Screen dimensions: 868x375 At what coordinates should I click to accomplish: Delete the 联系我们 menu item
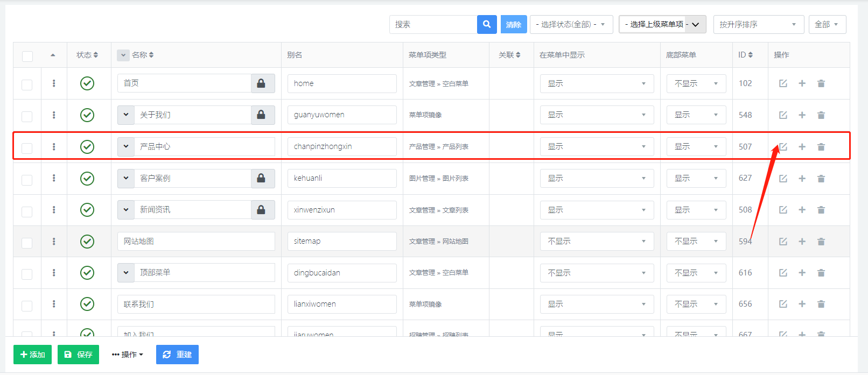(x=821, y=304)
